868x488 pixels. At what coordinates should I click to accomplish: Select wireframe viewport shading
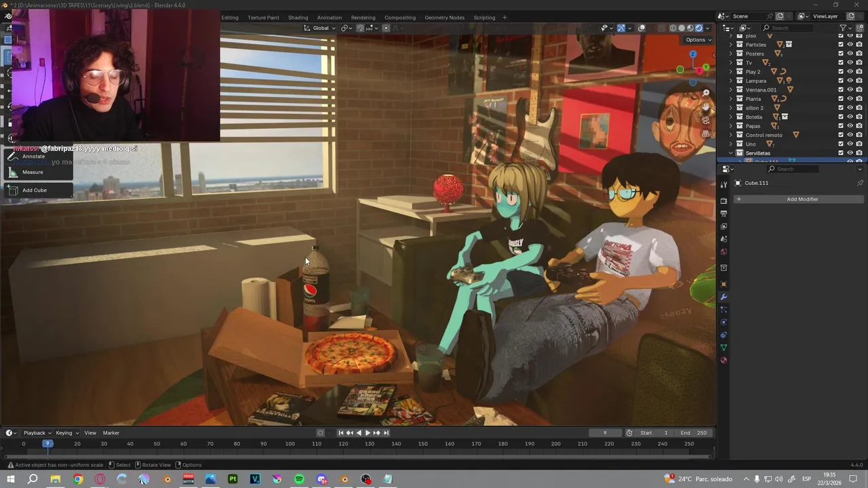[x=673, y=28]
